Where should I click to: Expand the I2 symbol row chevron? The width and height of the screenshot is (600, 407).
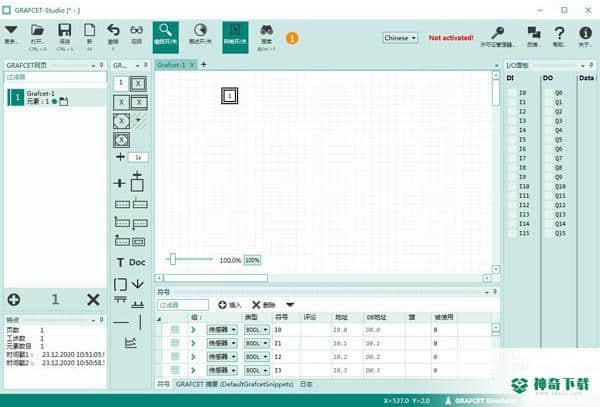click(193, 357)
